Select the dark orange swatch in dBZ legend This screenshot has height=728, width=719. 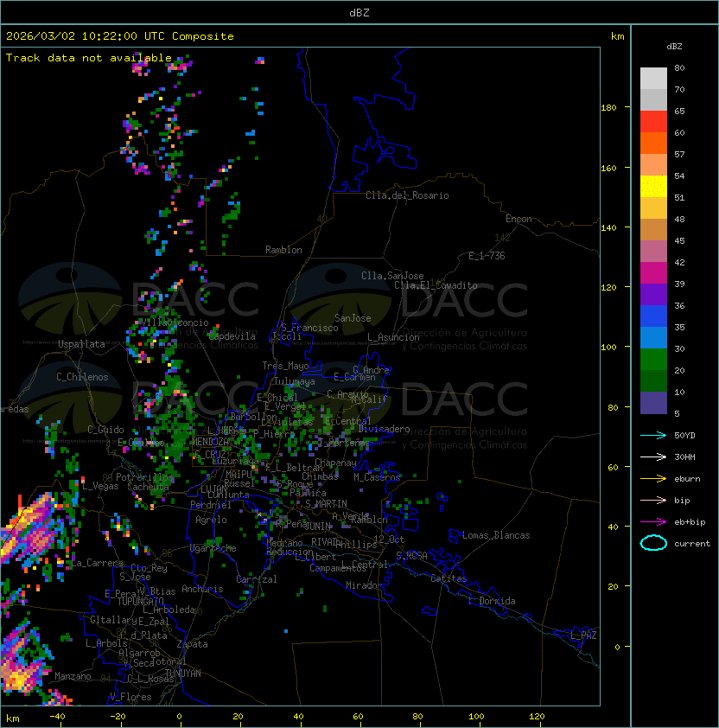pos(653,144)
